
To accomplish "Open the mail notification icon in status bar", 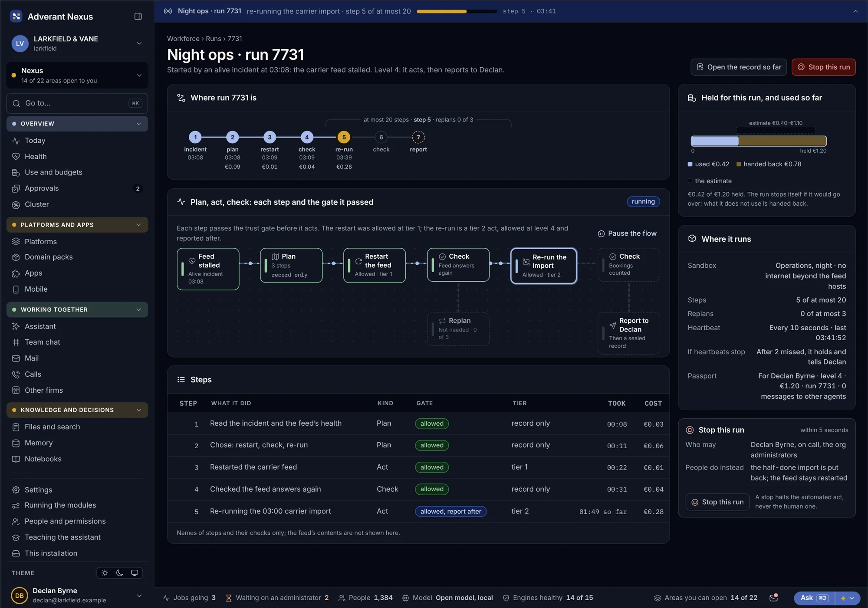I will [x=774, y=598].
